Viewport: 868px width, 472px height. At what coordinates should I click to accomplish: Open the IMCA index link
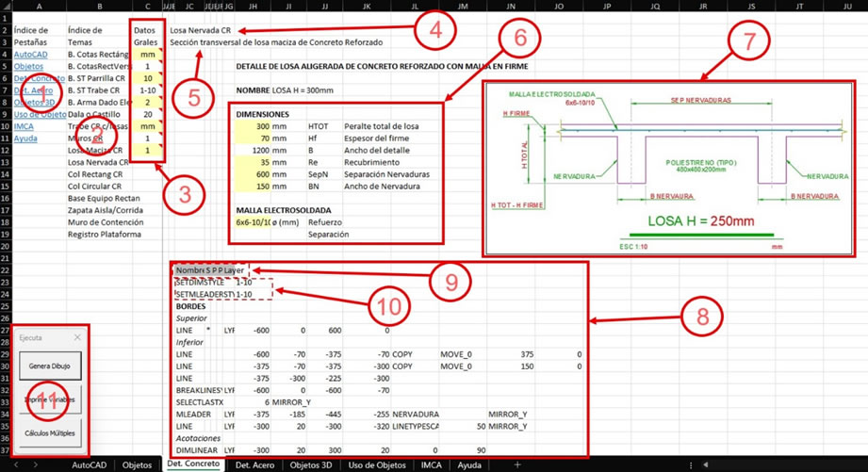(24, 126)
